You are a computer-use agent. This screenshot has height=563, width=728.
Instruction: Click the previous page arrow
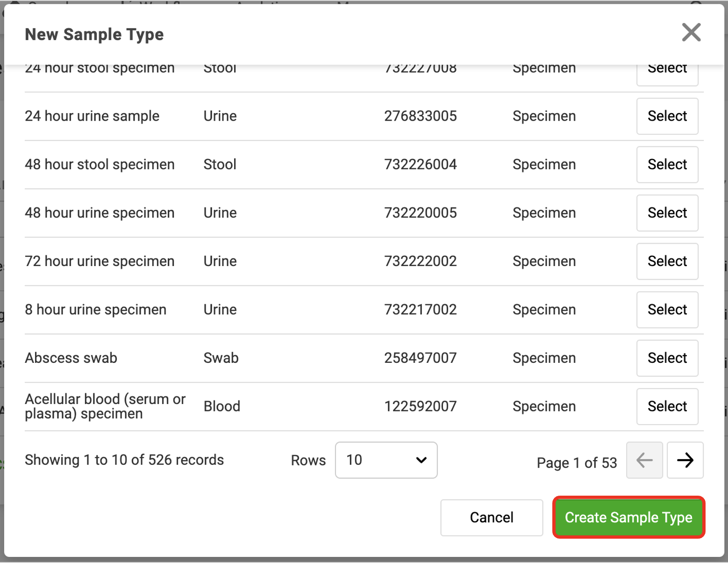click(644, 460)
